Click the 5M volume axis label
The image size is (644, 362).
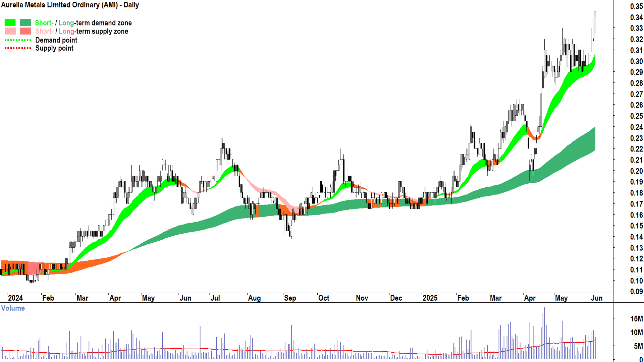pyautogui.click(x=638, y=346)
